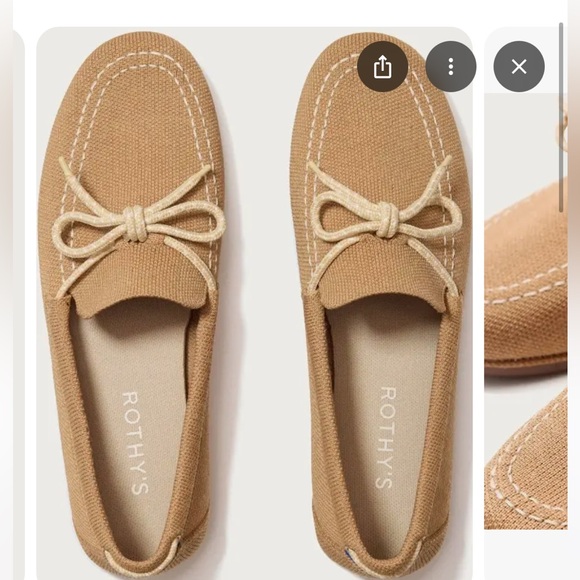Close the image viewer with the X
The height and width of the screenshot is (580, 580).
519,67
